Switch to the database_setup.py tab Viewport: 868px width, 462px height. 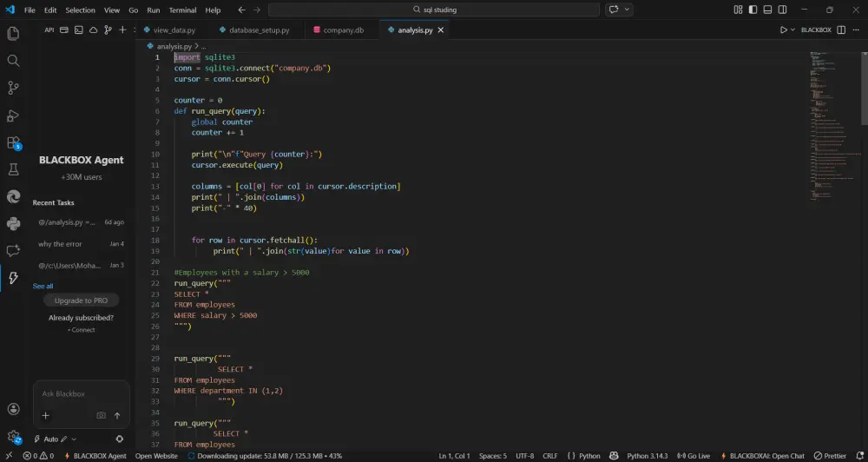click(x=259, y=30)
